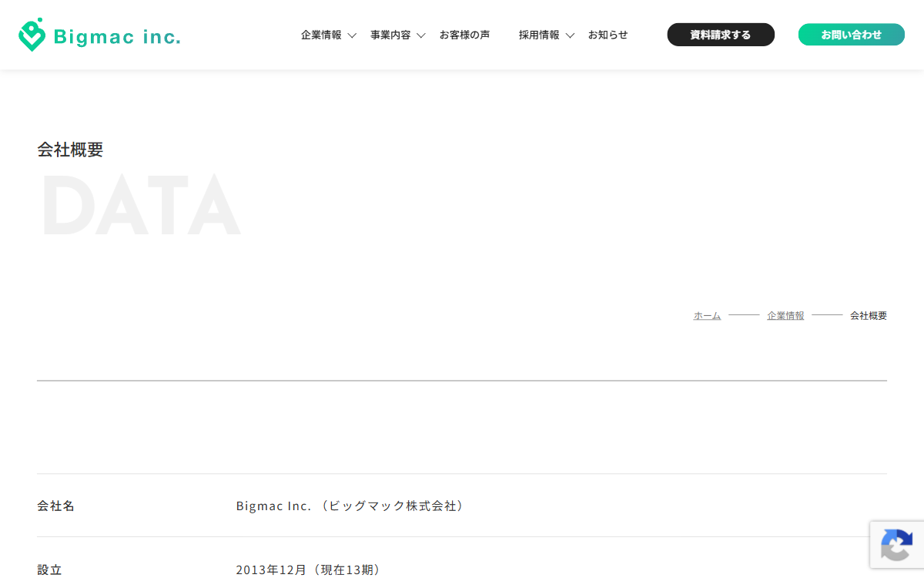Select the 会社概要 breadcrumb text
Screen dimensions: 924x578
pos(869,315)
